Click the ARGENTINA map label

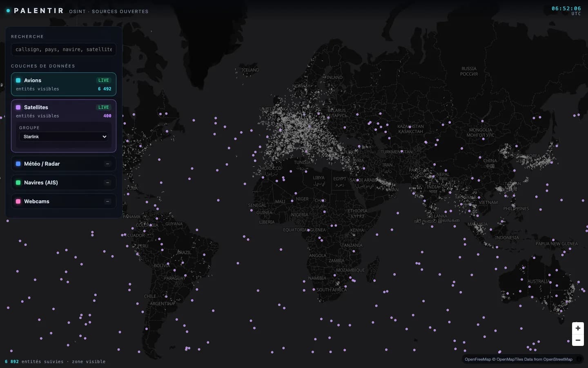click(x=162, y=303)
